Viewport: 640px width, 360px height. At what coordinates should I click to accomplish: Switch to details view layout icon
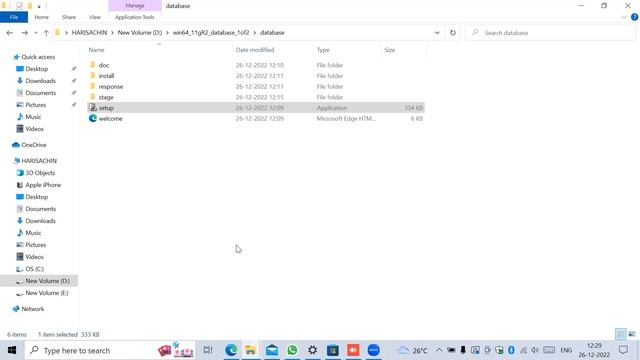tap(620, 334)
